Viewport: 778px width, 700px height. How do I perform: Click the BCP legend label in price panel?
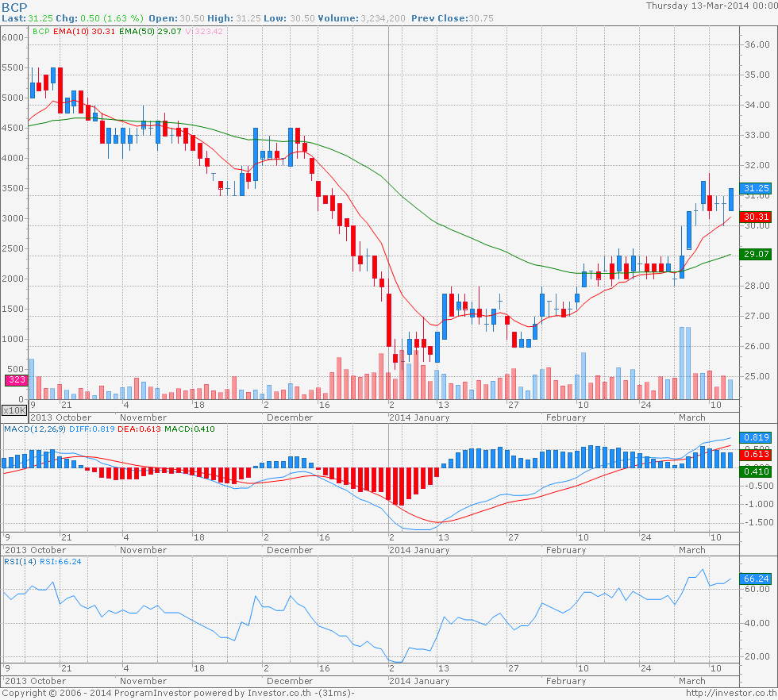click(x=40, y=33)
